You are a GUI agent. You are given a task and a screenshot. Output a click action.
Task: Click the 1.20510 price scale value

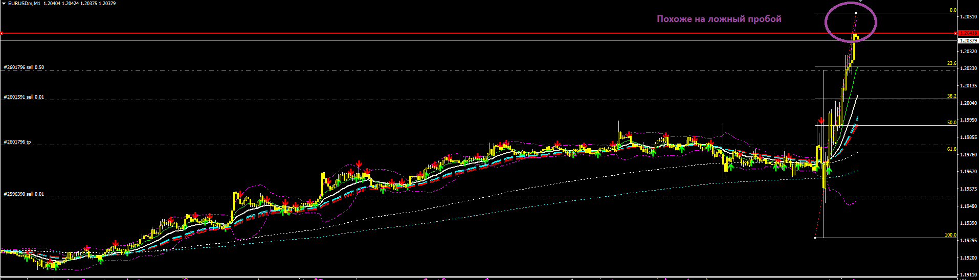(969, 17)
